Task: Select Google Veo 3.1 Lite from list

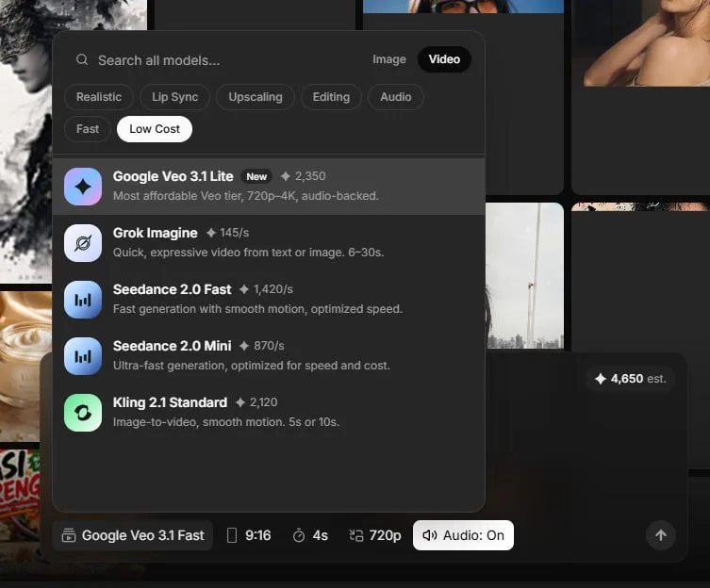Action: coord(269,187)
